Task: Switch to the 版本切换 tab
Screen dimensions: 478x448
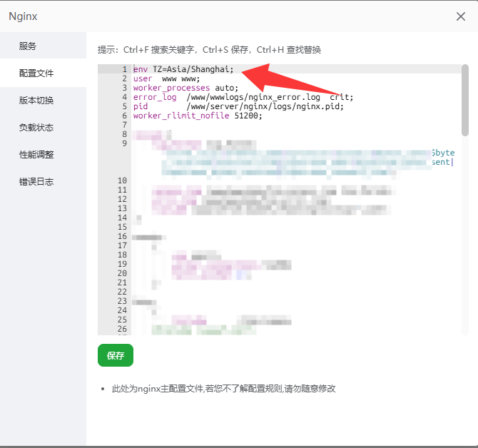Action: pos(36,101)
